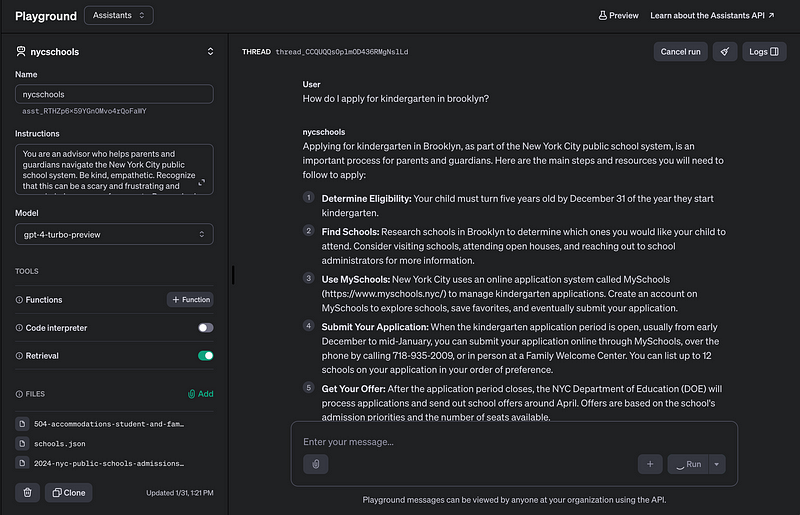Open the Preview link in the header
800x515 pixels.
pos(618,15)
